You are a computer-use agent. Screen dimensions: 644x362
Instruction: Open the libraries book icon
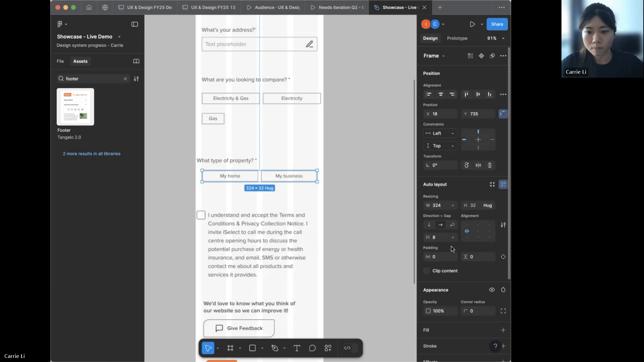pos(136,61)
